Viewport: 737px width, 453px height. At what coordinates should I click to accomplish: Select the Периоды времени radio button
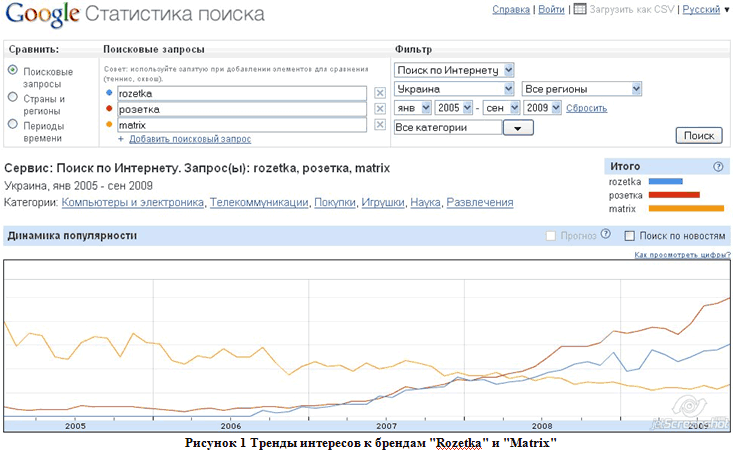tap(13, 125)
